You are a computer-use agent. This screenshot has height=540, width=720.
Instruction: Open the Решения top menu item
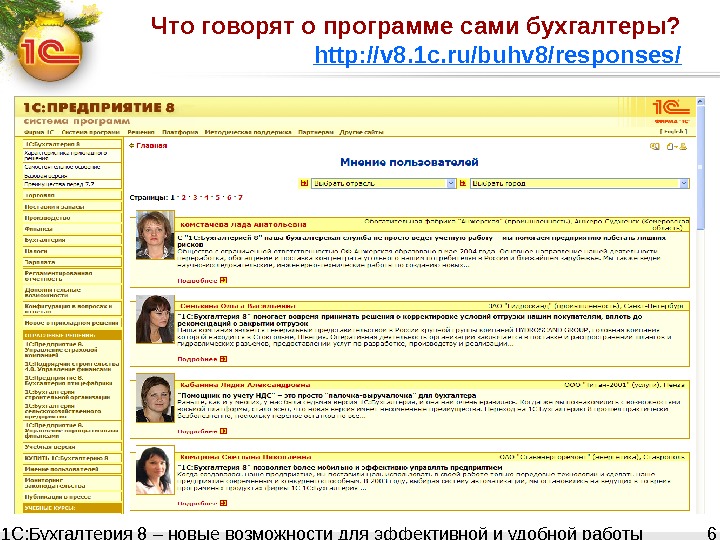141,132
